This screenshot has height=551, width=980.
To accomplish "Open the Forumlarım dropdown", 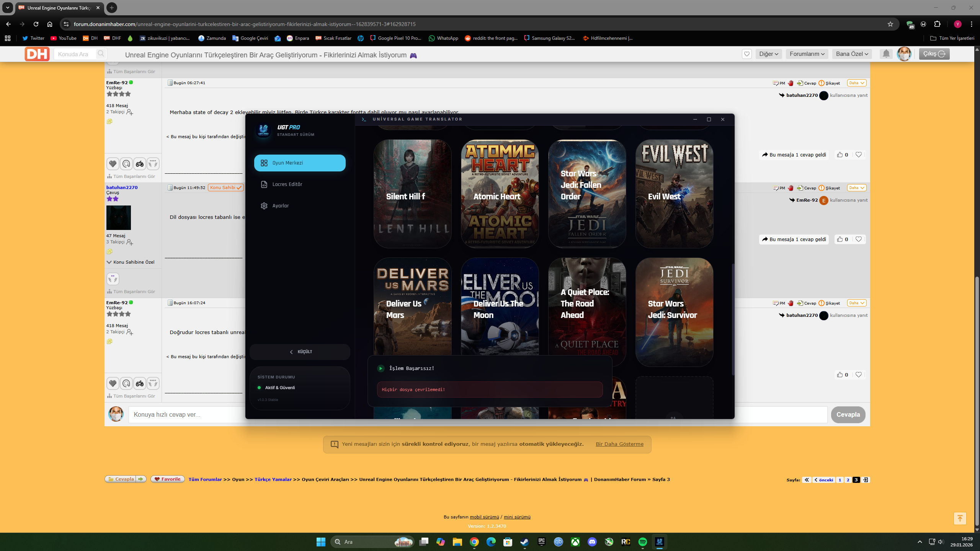I will (x=807, y=54).
